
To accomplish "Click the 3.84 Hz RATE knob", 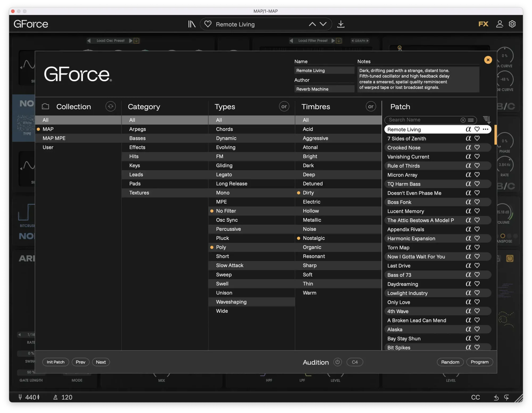I will 505,165.
